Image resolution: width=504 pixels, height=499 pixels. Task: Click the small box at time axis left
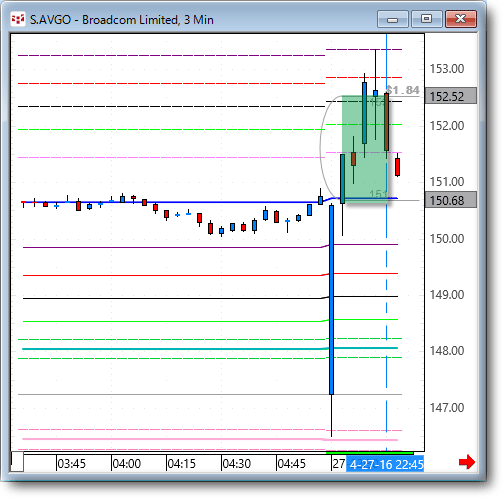coord(17,461)
